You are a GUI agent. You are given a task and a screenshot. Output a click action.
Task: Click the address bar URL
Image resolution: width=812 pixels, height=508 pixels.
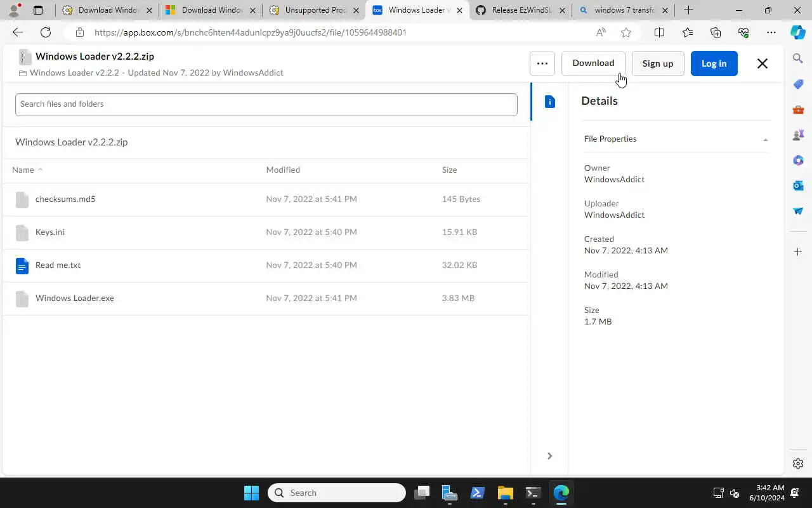[x=251, y=32]
